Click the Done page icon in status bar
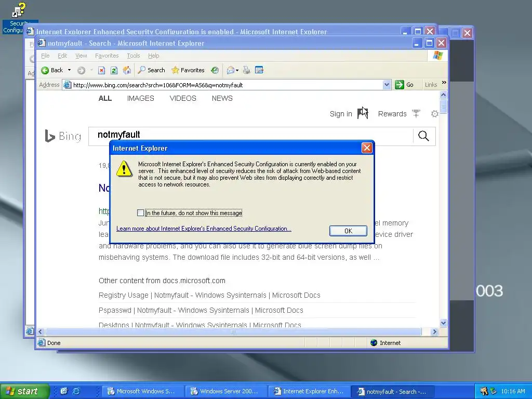The image size is (532, 399). click(42, 343)
